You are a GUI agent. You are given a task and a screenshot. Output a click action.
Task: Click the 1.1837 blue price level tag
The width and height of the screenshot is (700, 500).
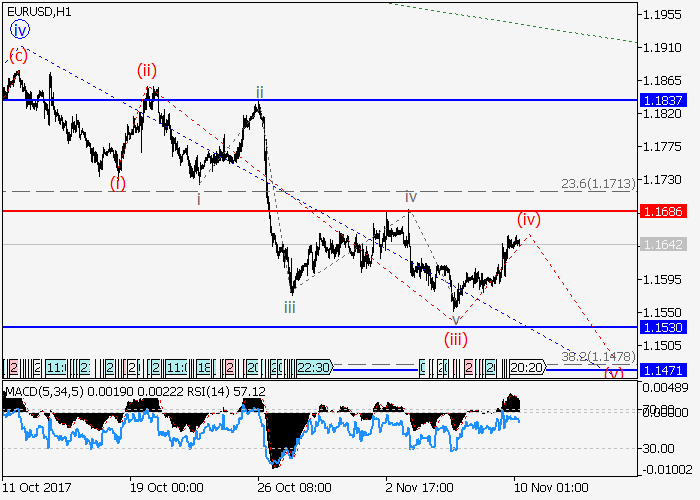click(663, 100)
